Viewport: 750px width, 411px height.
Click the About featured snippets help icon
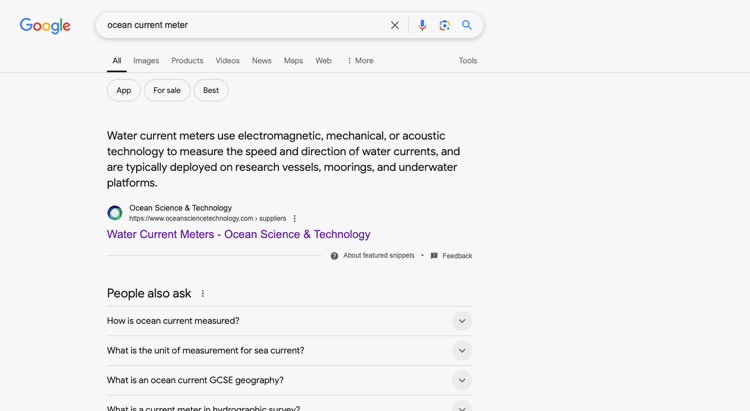(x=334, y=256)
